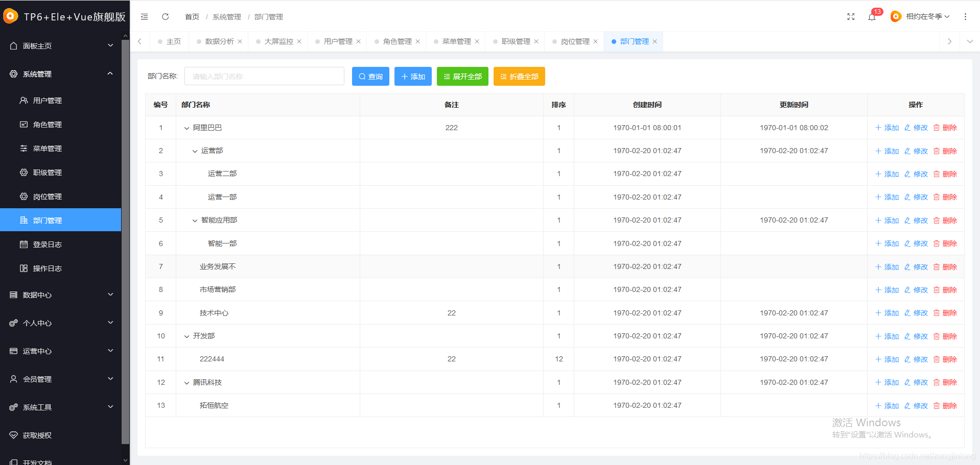Open 操作日志 in sidebar
Image resolution: width=980 pixels, height=465 pixels.
click(60, 268)
